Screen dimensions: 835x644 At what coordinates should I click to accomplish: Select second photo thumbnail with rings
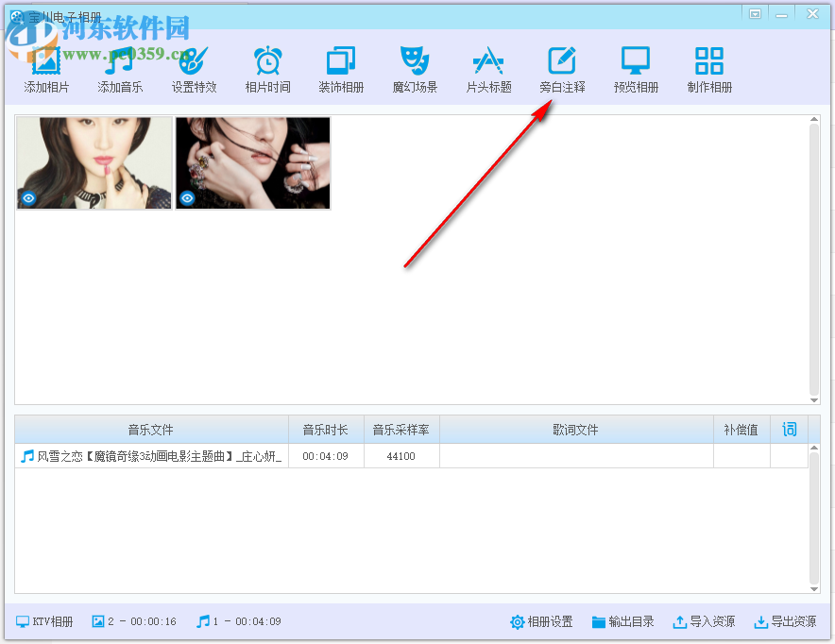[253, 162]
